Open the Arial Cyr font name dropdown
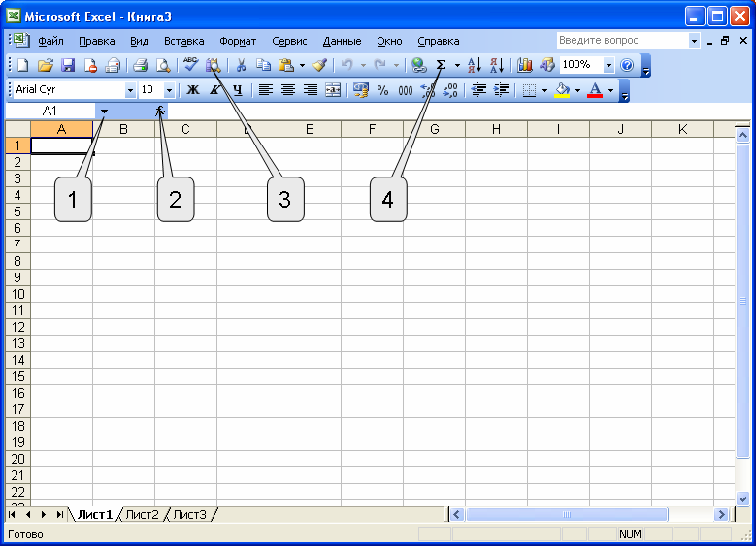This screenshot has height=546, width=756. pyautogui.click(x=130, y=90)
